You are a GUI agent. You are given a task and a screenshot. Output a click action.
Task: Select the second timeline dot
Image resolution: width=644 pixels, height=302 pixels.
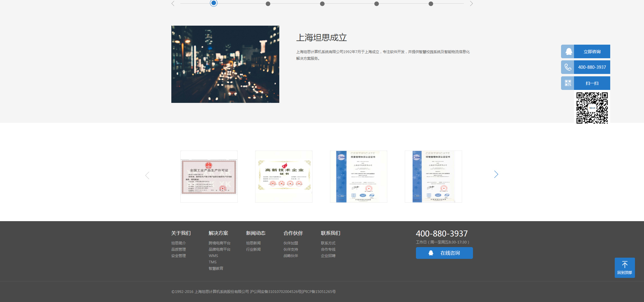click(x=268, y=4)
